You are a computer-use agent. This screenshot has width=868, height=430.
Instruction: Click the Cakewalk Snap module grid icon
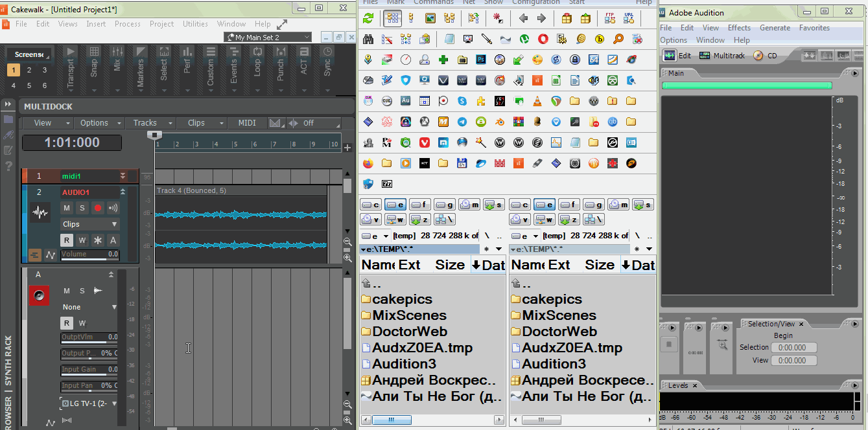click(x=94, y=52)
